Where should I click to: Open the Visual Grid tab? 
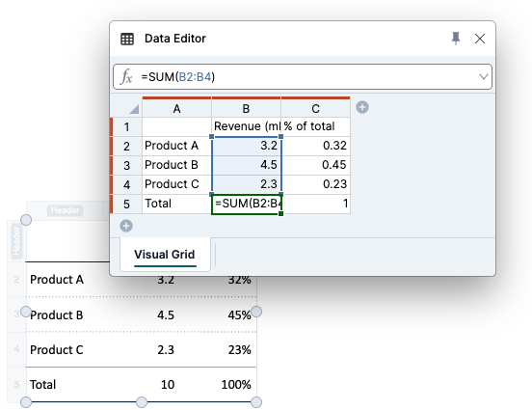pyautogui.click(x=165, y=255)
